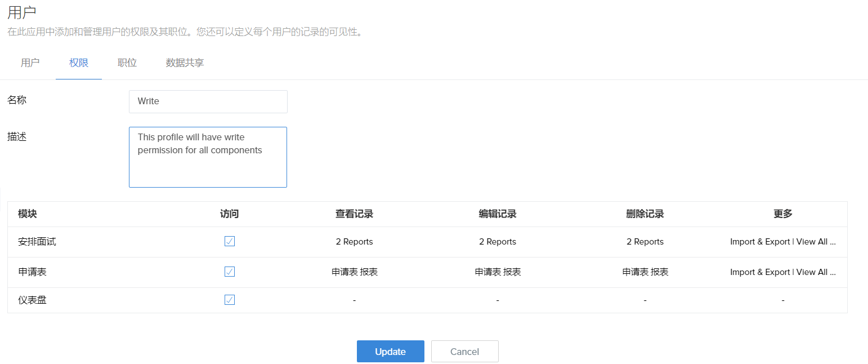Select the 权限 tab
868x364 pixels.
click(79, 63)
